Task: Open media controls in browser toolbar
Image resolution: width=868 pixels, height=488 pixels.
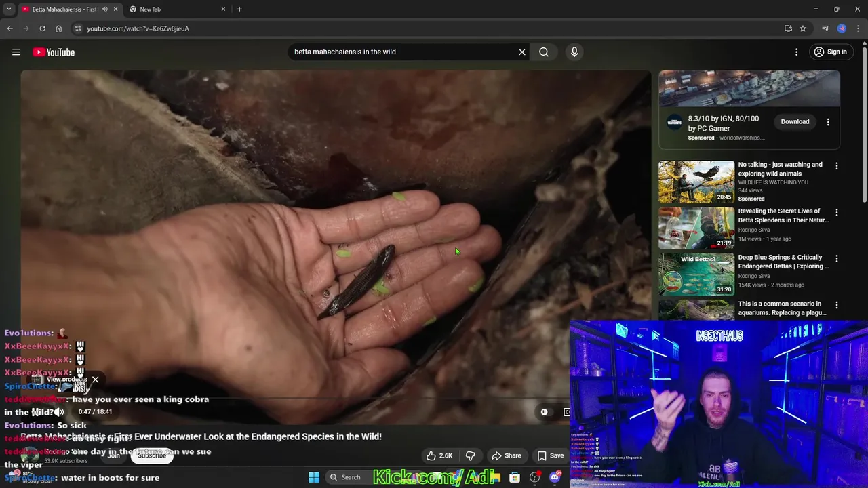Action: (x=825, y=28)
